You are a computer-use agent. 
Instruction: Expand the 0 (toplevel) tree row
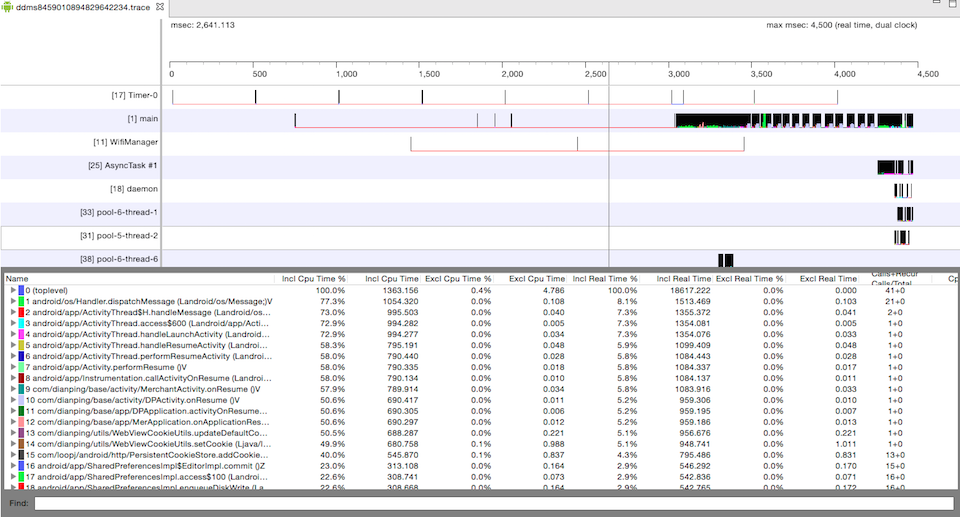13,290
